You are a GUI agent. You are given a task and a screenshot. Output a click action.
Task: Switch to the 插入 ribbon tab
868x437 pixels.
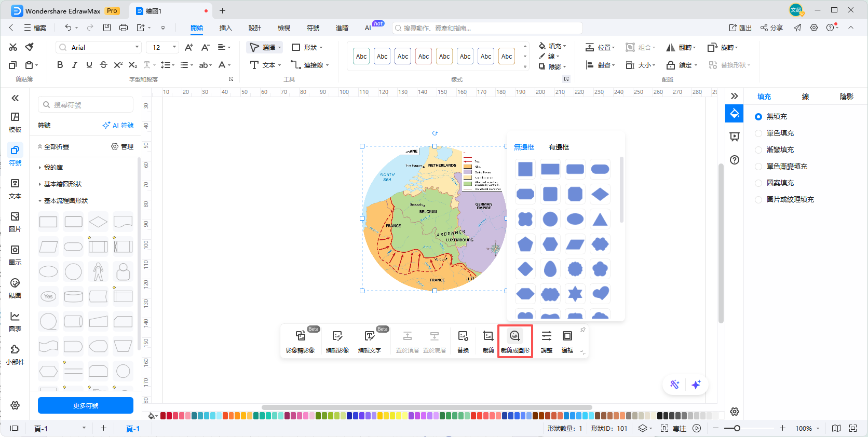pyautogui.click(x=225, y=28)
